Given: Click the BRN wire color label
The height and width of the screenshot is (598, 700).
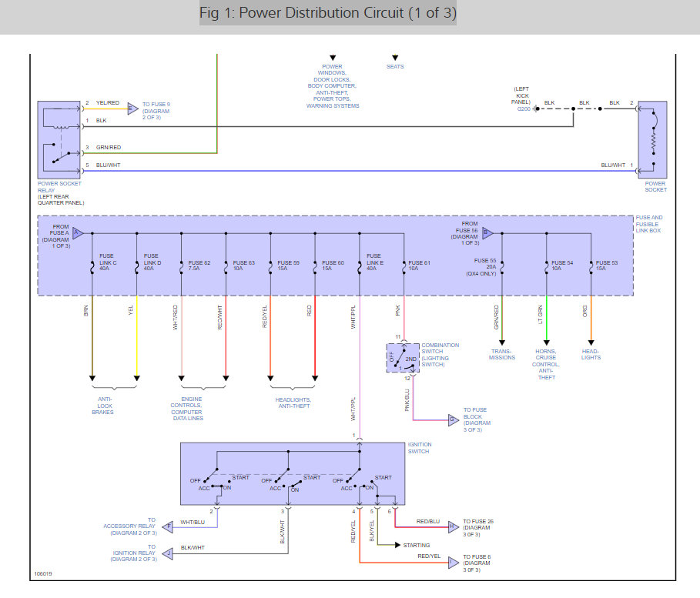Looking at the screenshot, I should [x=85, y=311].
